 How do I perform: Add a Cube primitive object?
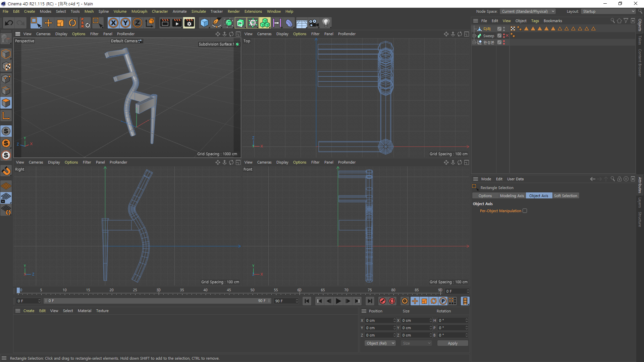tap(204, 23)
